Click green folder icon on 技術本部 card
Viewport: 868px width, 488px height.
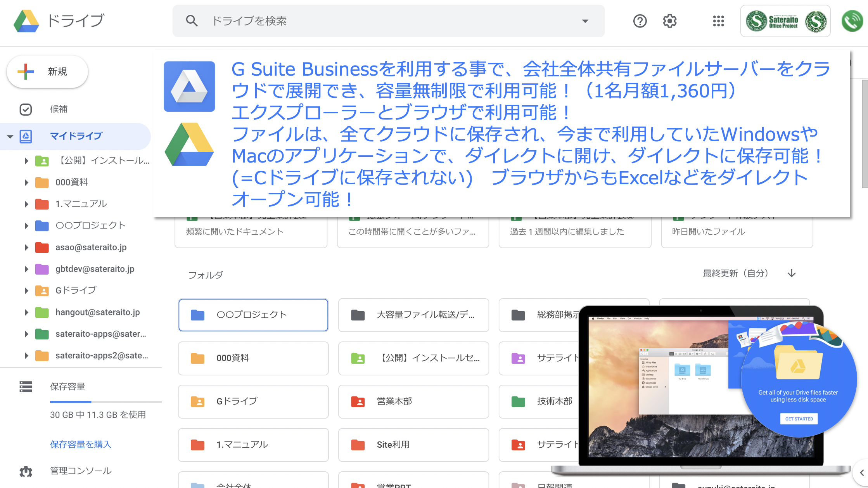pyautogui.click(x=518, y=401)
